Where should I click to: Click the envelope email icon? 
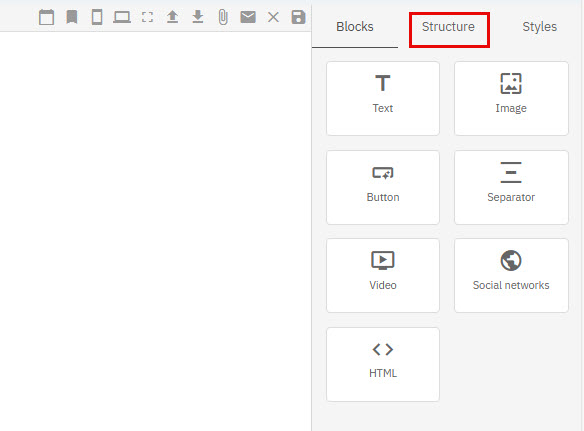(x=248, y=17)
